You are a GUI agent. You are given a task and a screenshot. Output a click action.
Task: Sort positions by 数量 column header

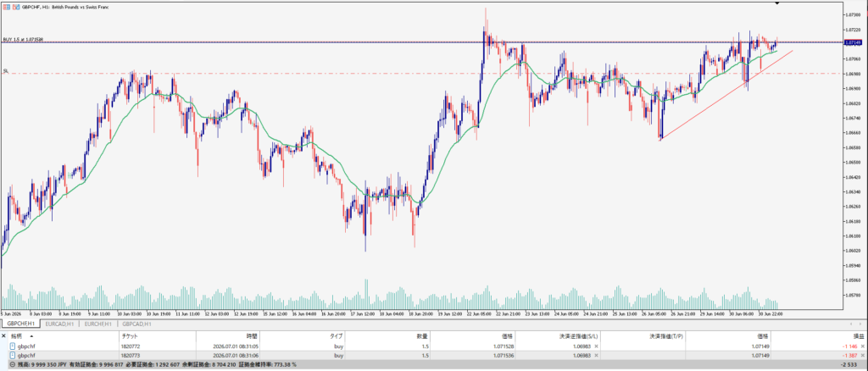[388, 335]
